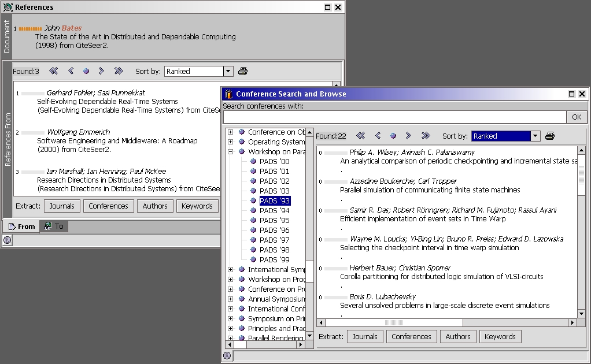Viewport: 591px width, 364px height.
Task: Click the Conference Search and Browse title icon
Action: 228,94
